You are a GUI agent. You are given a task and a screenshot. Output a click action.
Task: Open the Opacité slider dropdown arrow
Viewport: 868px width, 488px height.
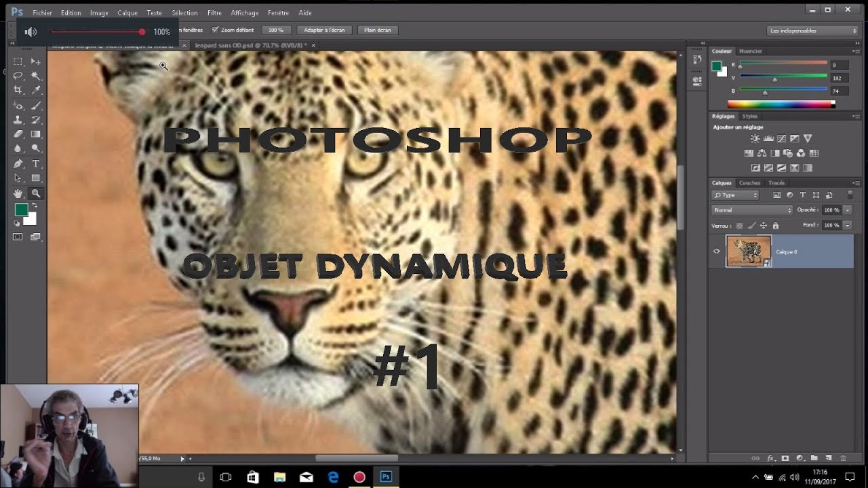click(x=848, y=210)
